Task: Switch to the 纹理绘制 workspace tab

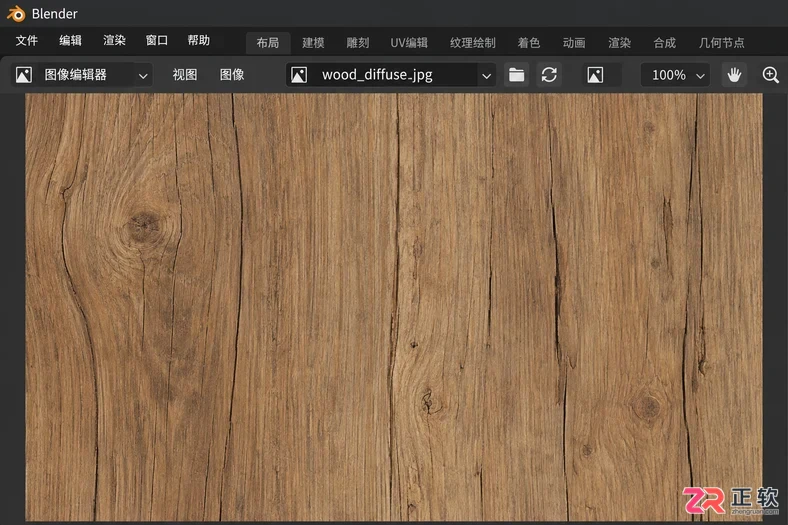Action: (472, 43)
